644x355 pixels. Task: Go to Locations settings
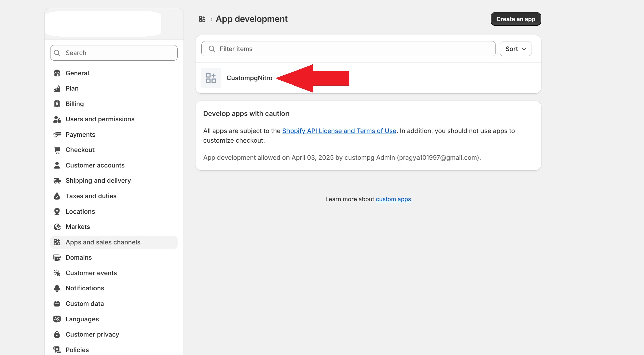point(114,212)
